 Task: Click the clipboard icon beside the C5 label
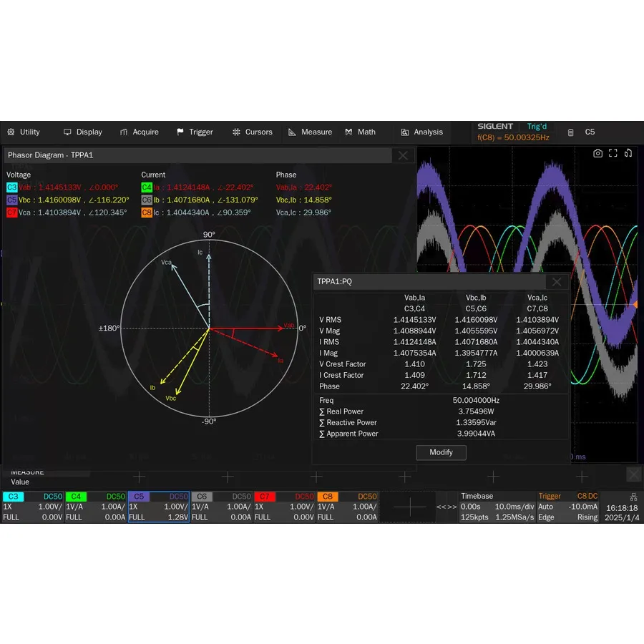coord(570,132)
